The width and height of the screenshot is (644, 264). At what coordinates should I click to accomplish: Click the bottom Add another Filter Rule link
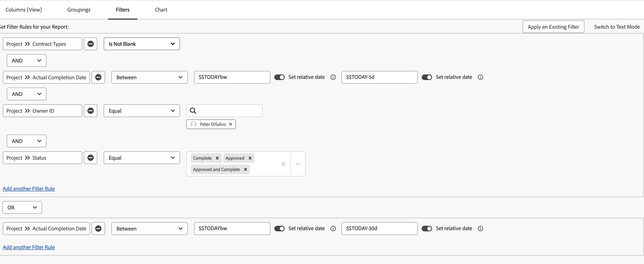point(29,247)
